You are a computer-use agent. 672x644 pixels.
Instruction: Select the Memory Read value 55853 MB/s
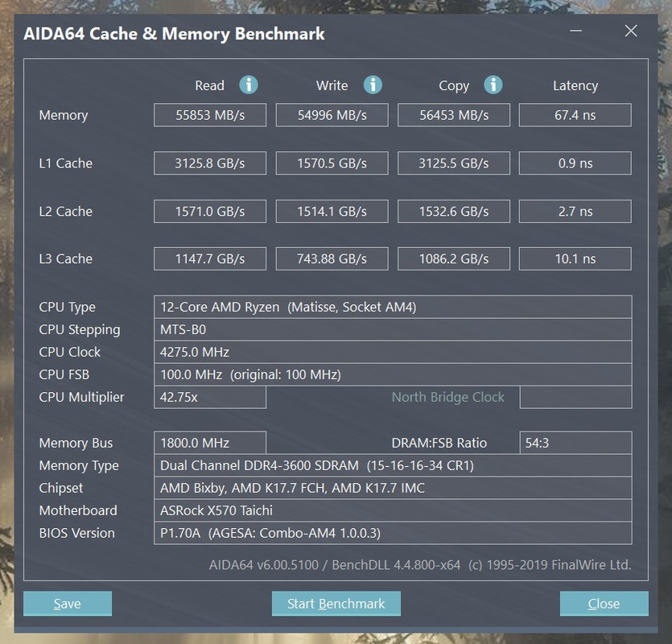pyautogui.click(x=210, y=115)
